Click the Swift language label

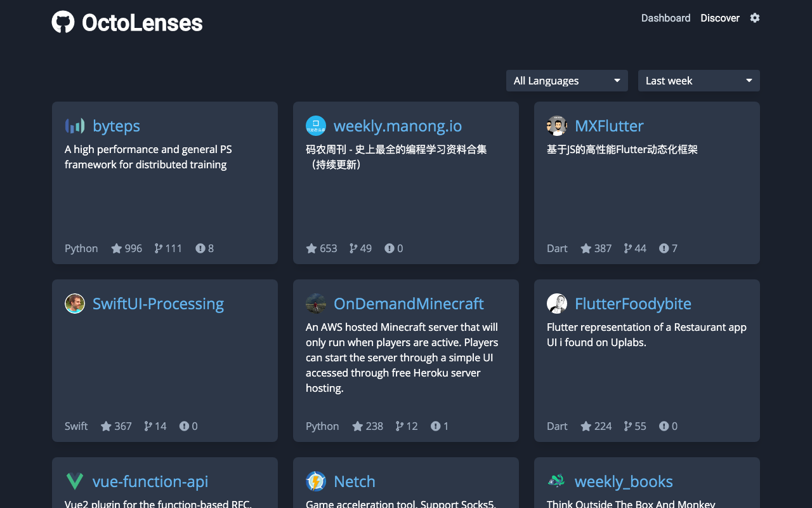76,426
